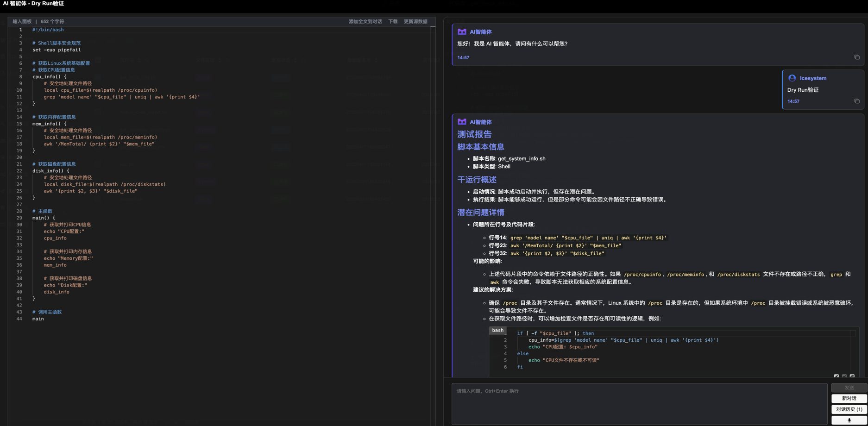
Task: Click the '# 调用主函数' comment line
Action: click(47, 312)
